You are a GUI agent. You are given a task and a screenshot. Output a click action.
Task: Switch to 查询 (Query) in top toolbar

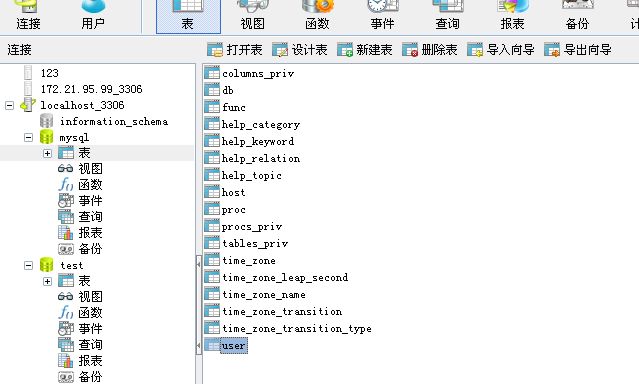pos(447,16)
